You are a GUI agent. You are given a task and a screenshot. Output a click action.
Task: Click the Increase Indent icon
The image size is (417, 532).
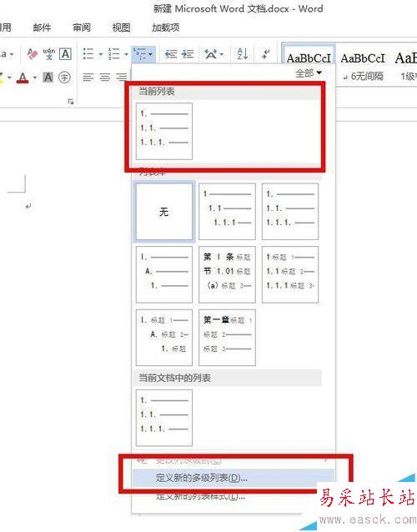click(188, 54)
